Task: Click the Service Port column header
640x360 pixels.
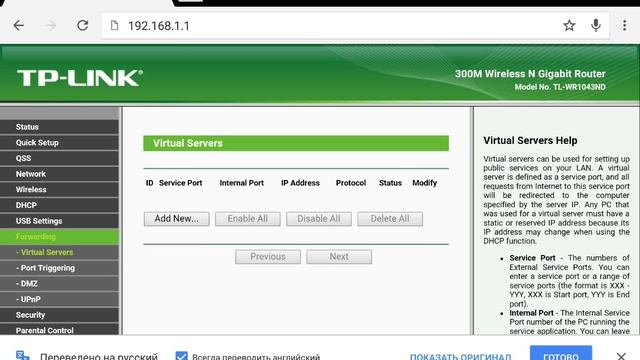Action: coord(180,183)
